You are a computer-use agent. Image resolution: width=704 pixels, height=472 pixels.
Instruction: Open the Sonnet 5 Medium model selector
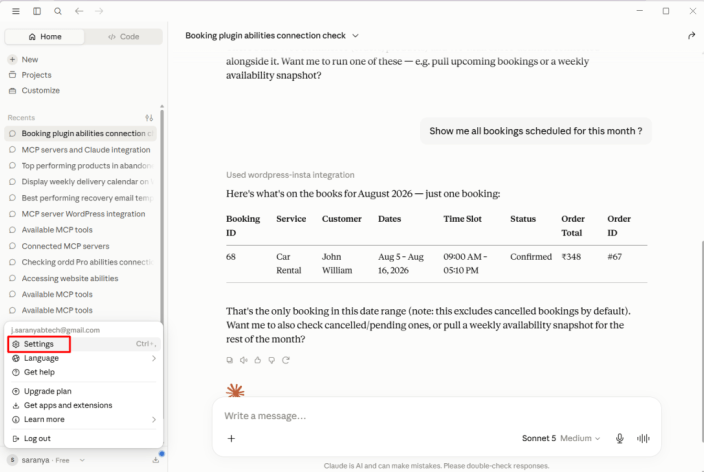tap(561, 438)
